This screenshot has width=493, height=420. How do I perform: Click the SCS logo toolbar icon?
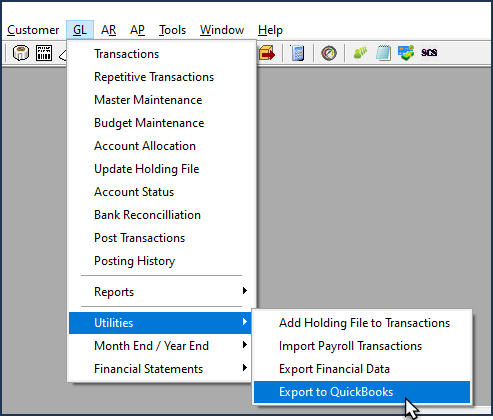[429, 53]
